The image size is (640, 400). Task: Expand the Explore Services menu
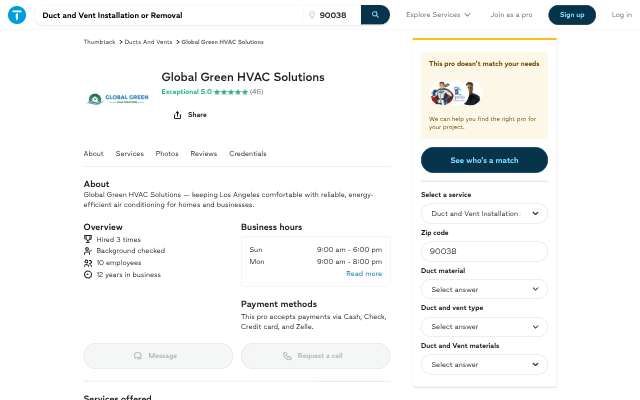(438, 15)
